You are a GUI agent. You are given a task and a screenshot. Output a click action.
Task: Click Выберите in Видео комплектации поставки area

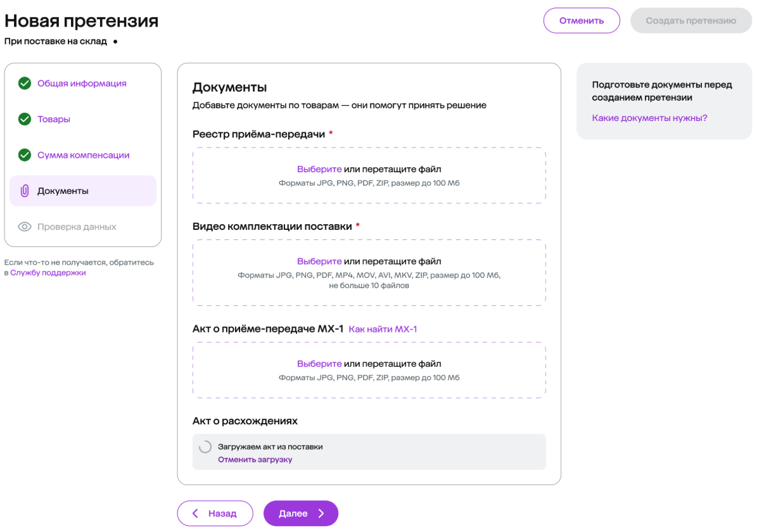[319, 261]
